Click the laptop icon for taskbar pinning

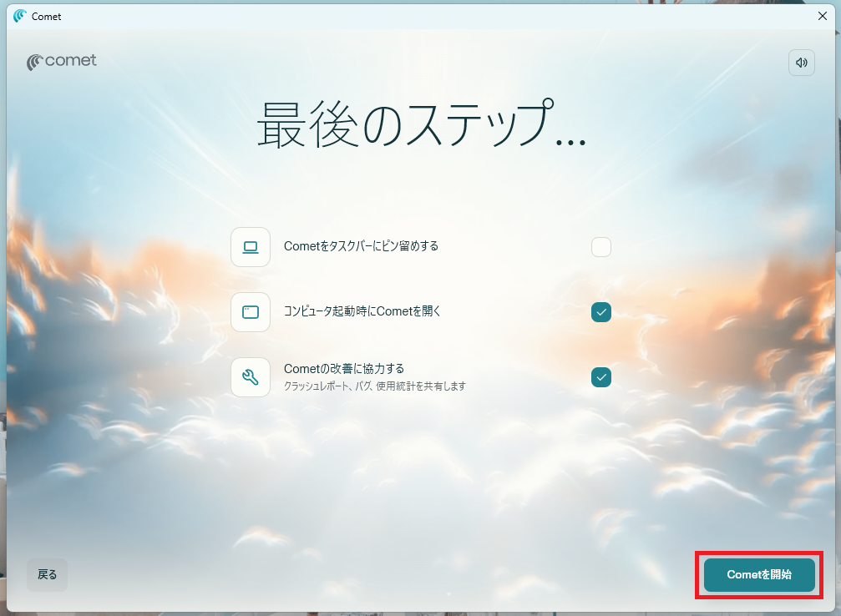tap(251, 247)
